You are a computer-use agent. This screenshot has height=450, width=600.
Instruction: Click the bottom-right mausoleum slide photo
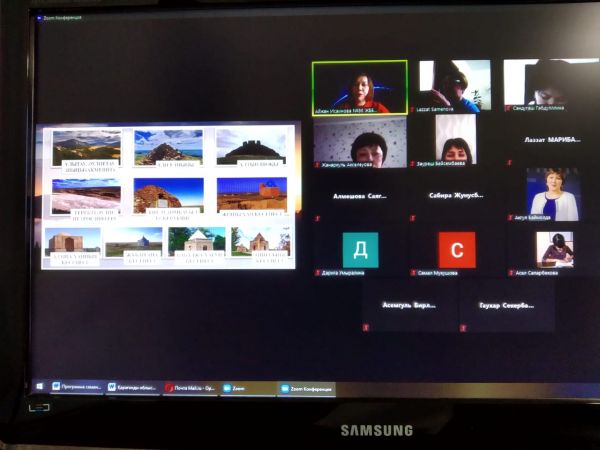[x=260, y=240]
